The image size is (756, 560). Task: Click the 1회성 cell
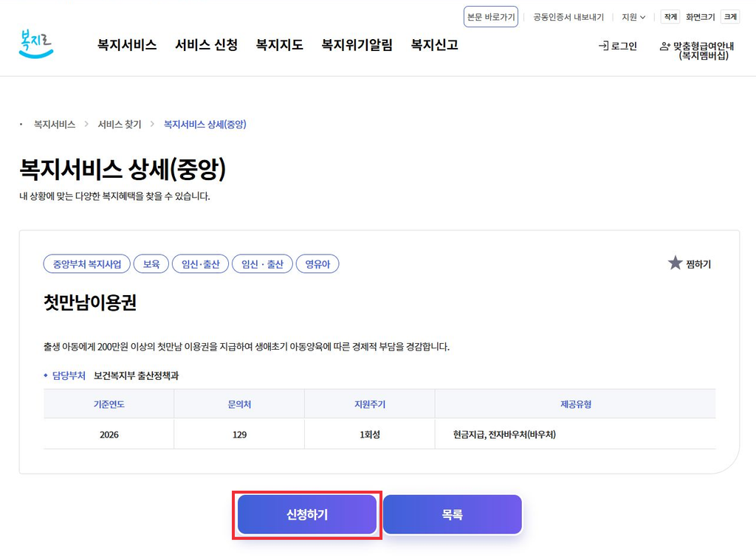click(370, 435)
